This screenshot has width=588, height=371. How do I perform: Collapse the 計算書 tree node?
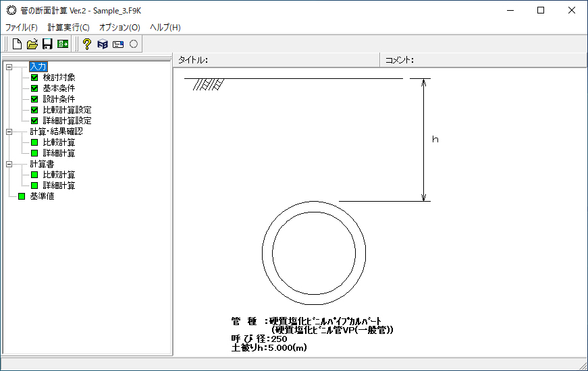(9, 164)
